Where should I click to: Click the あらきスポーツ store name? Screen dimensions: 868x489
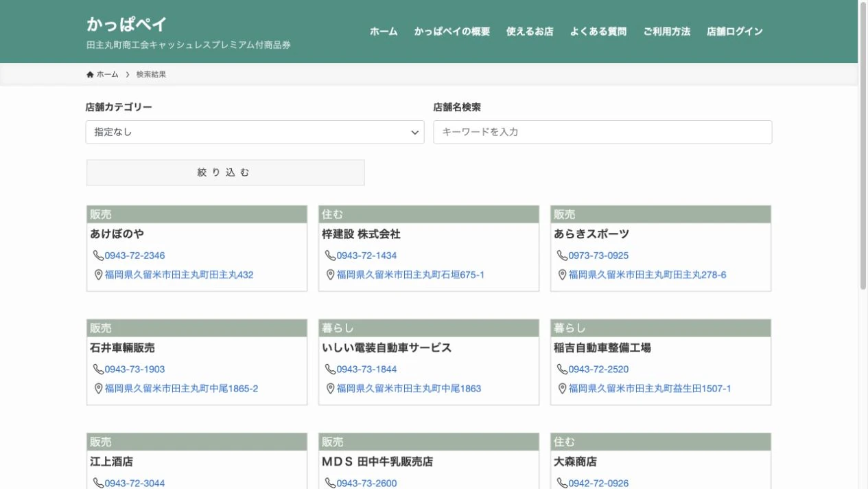click(x=591, y=234)
